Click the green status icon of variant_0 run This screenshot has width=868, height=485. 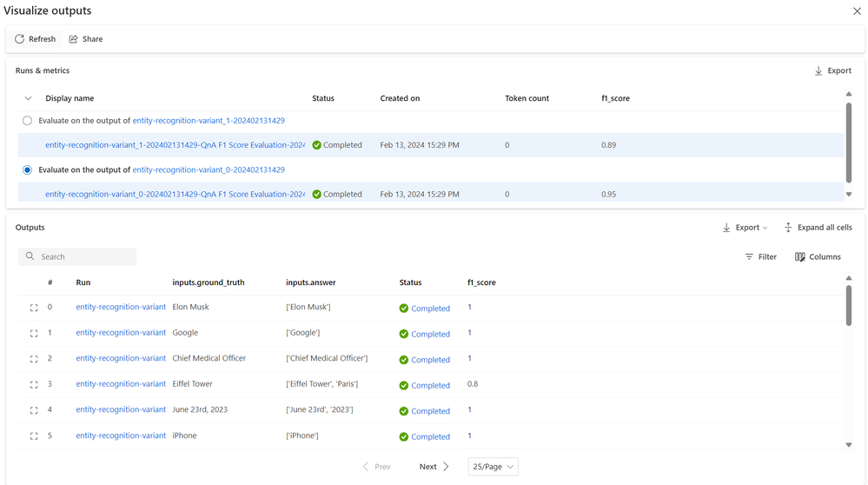click(x=316, y=195)
